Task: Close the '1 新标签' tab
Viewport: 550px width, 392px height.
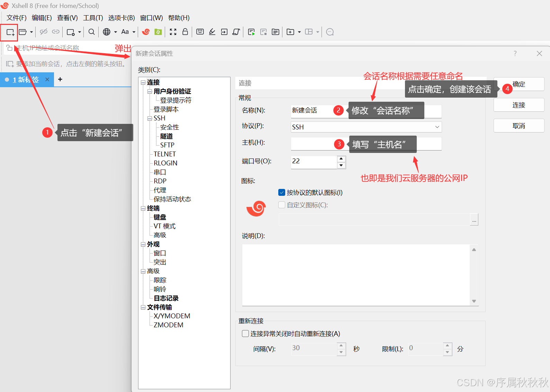Action: (x=47, y=80)
